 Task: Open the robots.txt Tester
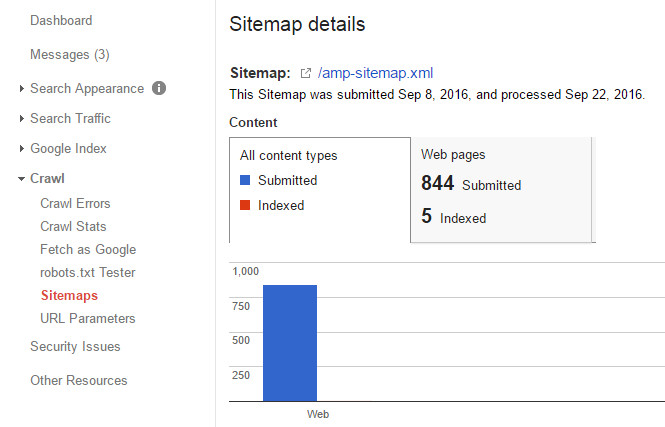[88, 272]
